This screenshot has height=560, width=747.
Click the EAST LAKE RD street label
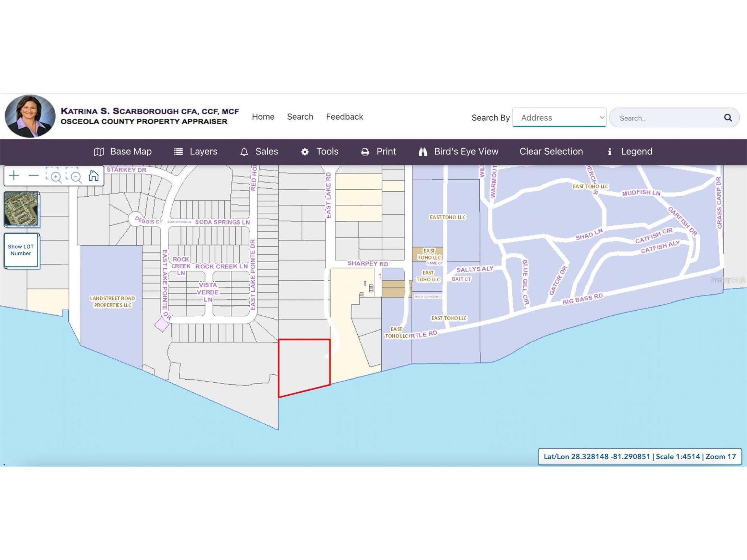click(x=328, y=195)
